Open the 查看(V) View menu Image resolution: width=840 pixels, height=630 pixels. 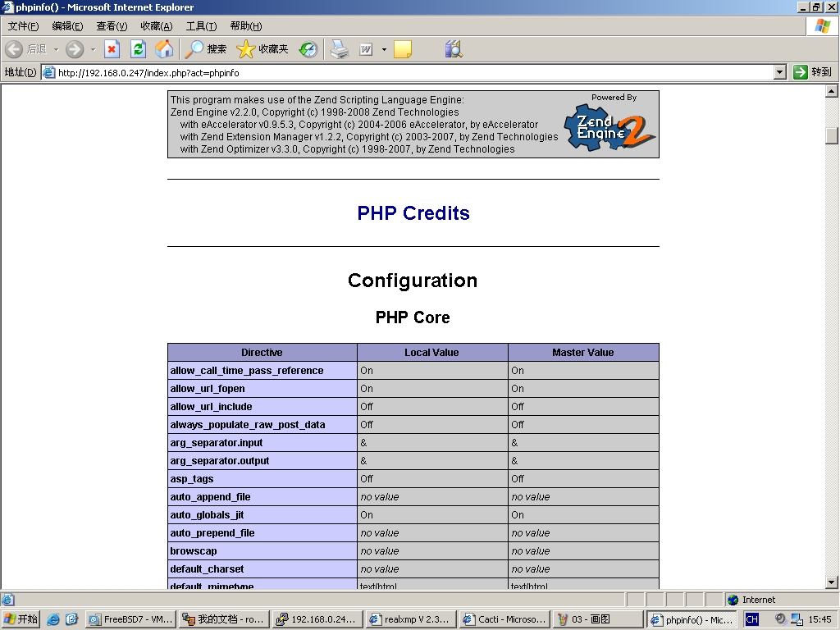click(112, 26)
